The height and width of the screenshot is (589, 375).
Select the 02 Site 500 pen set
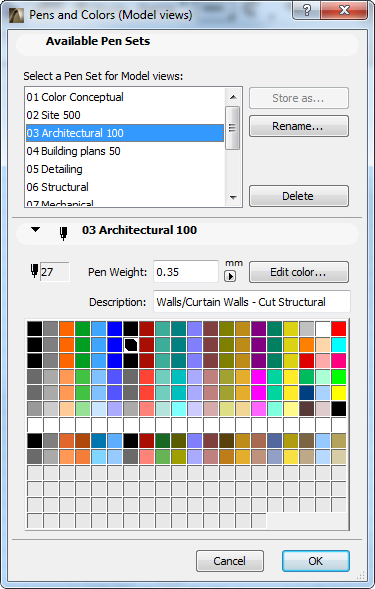(125, 115)
